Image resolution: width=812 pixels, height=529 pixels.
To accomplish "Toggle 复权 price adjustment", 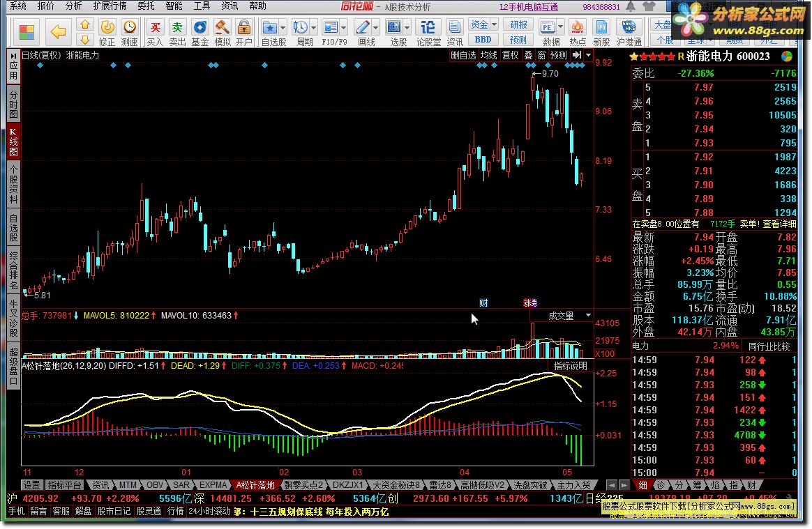I will coord(510,55).
